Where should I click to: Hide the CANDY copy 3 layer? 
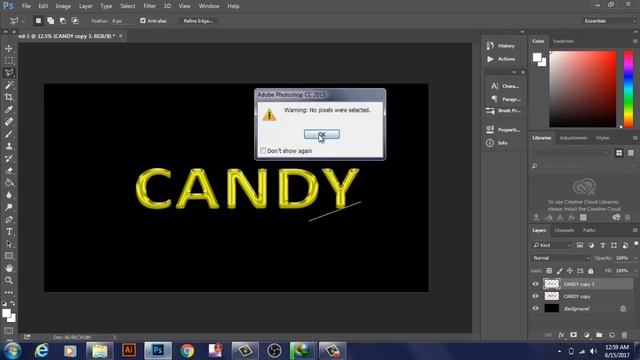pyautogui.click(x=536, y=284)
